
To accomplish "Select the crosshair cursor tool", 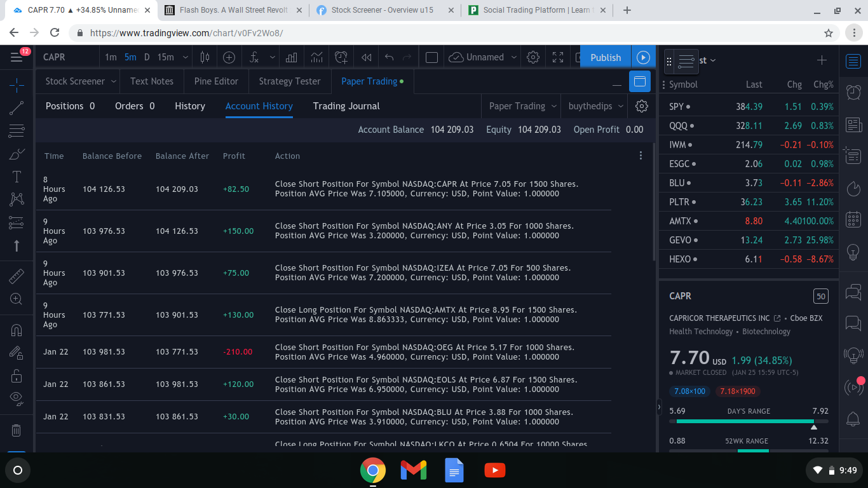I will point(17,84).
